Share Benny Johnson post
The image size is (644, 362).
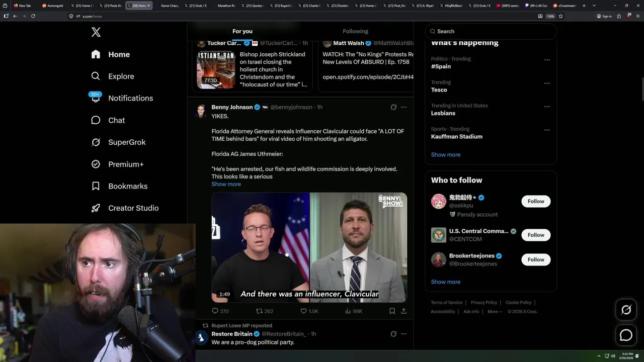[404, 311]
